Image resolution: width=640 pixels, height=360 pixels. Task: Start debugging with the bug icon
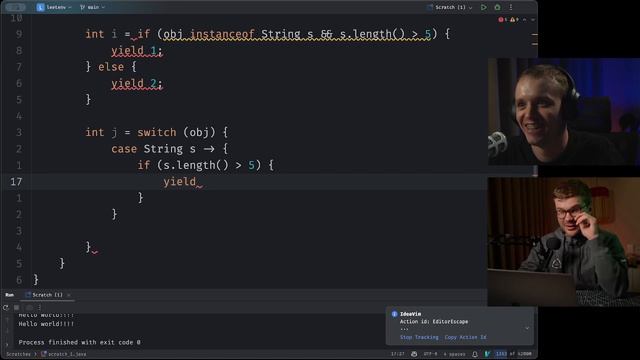click(497, 7)
